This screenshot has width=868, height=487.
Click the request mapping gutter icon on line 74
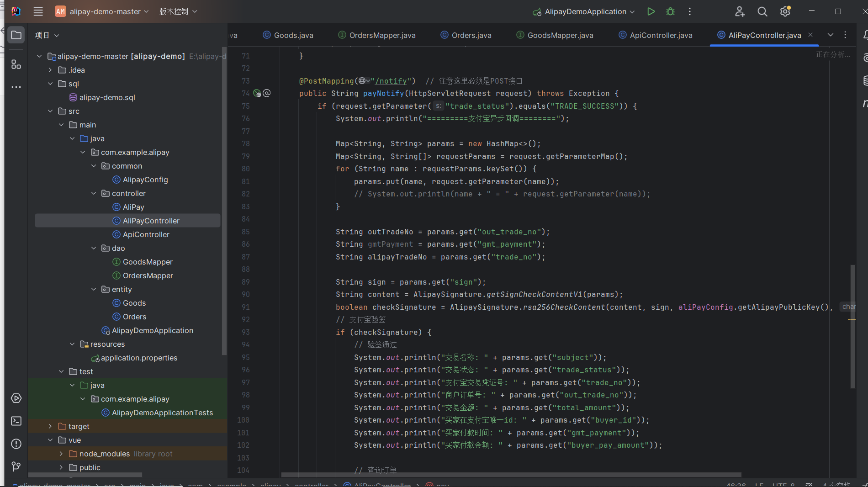click(x=267, y=93)
